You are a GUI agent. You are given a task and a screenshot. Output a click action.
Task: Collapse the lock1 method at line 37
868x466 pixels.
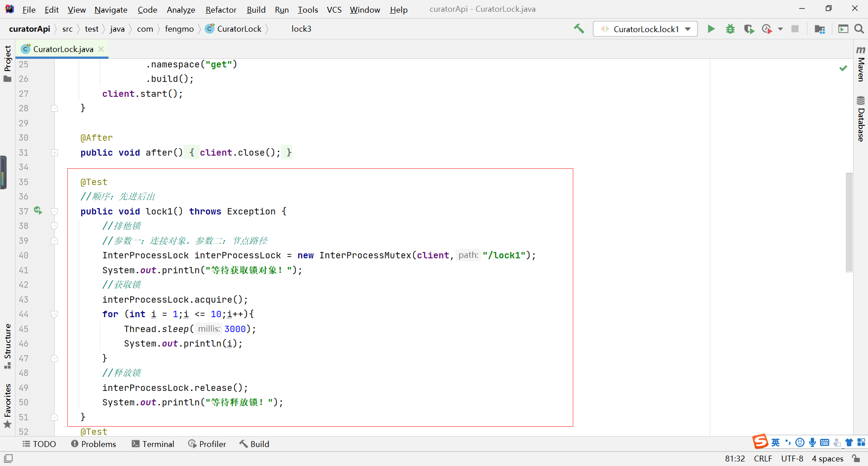54,211
